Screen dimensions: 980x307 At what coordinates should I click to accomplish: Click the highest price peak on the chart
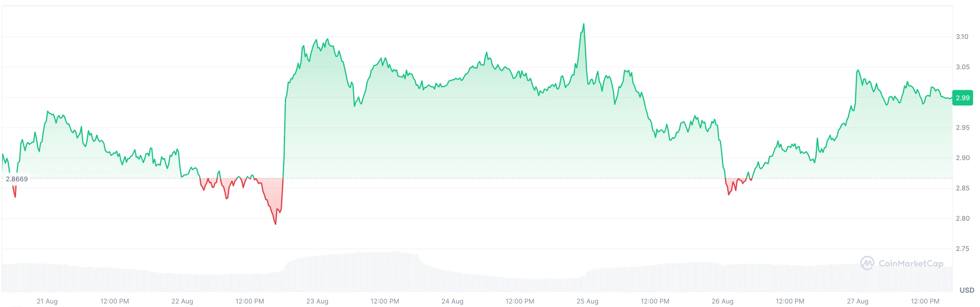pyautogui.click(x=583, y=24)
